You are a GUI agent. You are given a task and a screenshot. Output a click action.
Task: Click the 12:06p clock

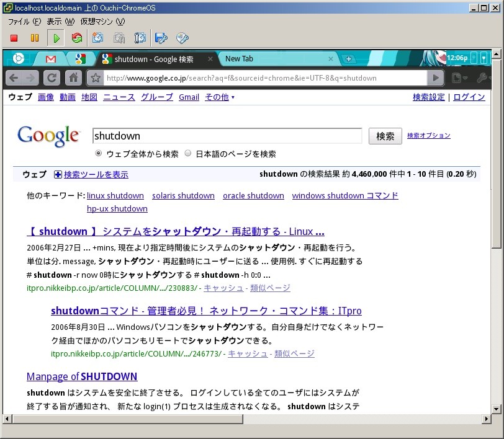pyautogui.click(x=457, y=58)
